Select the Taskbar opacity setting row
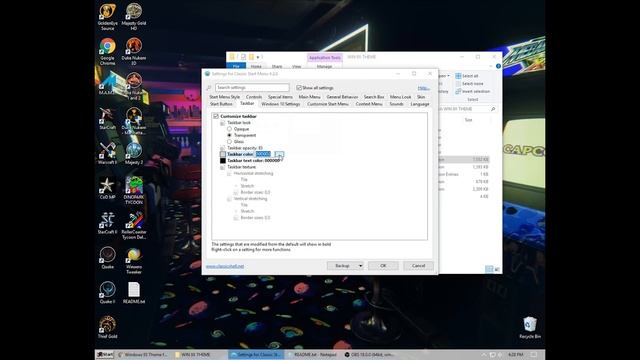Screen dimensions: 640x360 click(x=244, y=148)
